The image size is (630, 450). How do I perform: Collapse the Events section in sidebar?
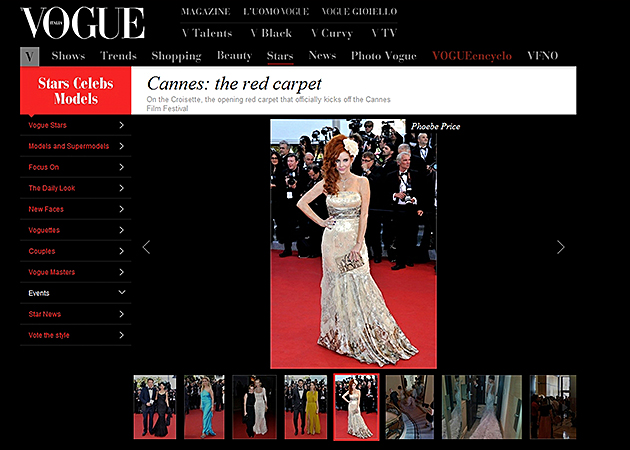pos(121,293)
